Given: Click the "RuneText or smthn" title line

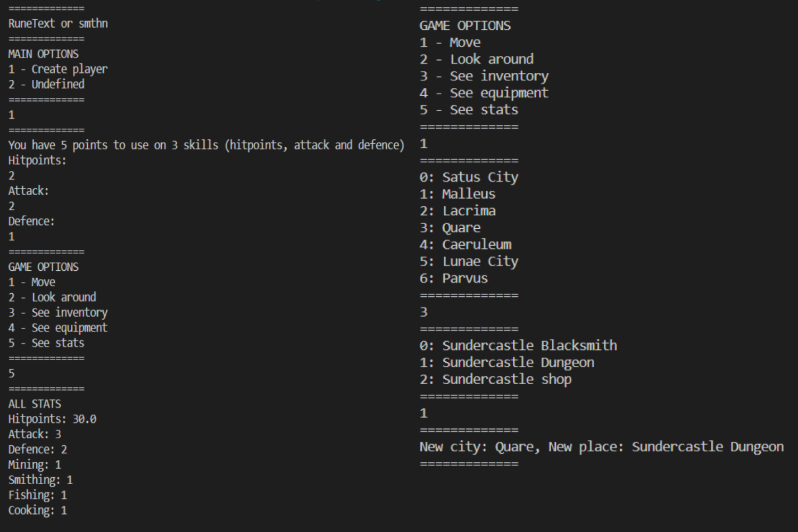Looking at the screenshot, I should click(x=58, y=23).
